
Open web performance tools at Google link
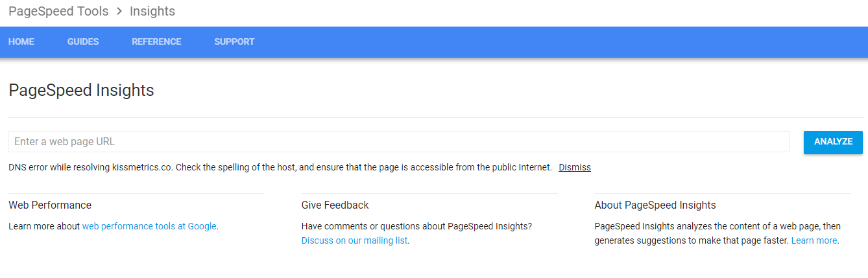click(x=149, y=226)
